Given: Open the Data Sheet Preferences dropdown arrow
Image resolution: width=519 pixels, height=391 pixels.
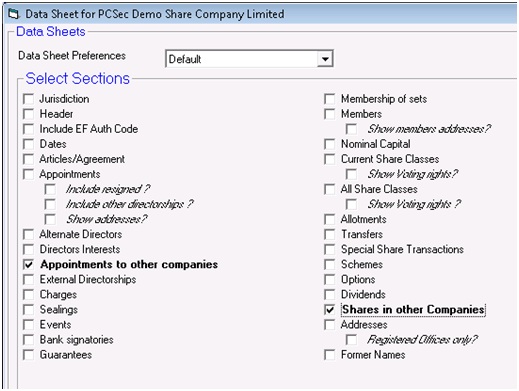Looking at the screenshot, I should [325, 59].
